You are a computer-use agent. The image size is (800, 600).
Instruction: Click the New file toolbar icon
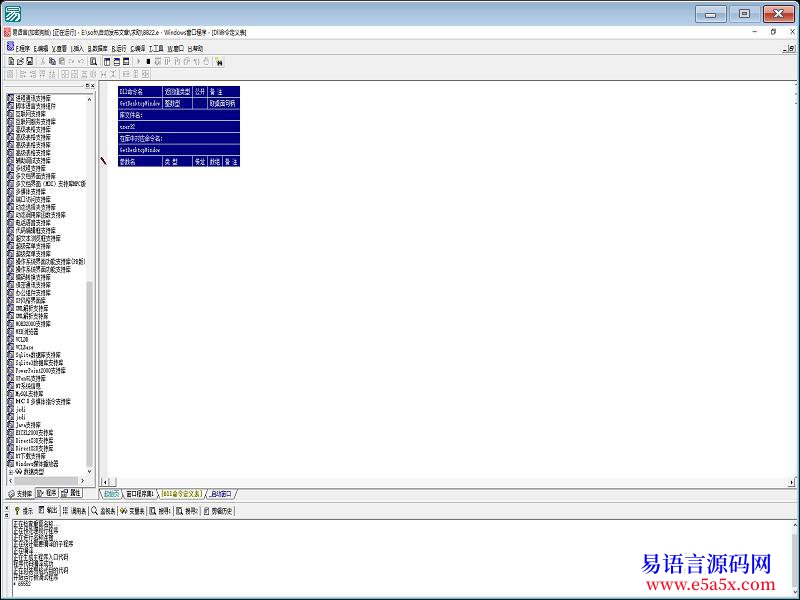pyautogui.click(x=10, y=61)
